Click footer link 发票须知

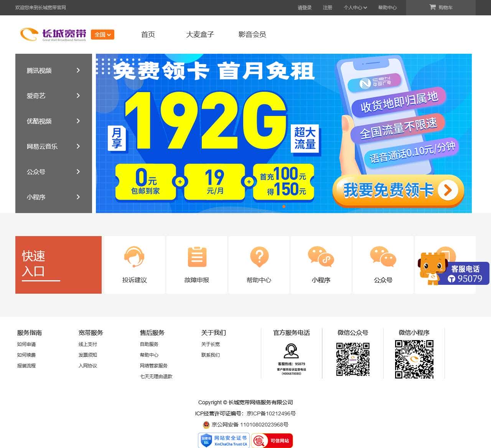tap(88, 355)
